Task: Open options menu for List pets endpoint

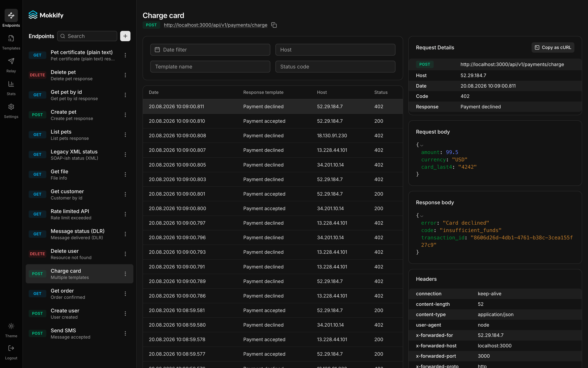Action: click(125, 135)
